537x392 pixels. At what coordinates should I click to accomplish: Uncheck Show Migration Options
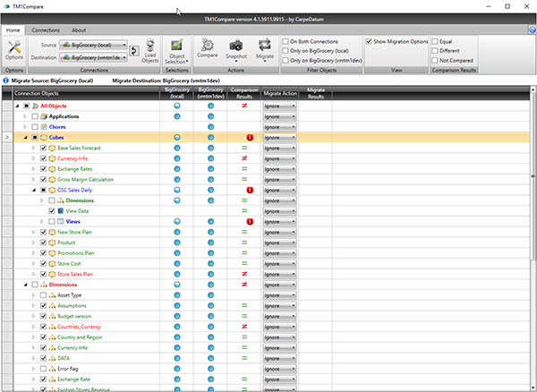(369, 41)
